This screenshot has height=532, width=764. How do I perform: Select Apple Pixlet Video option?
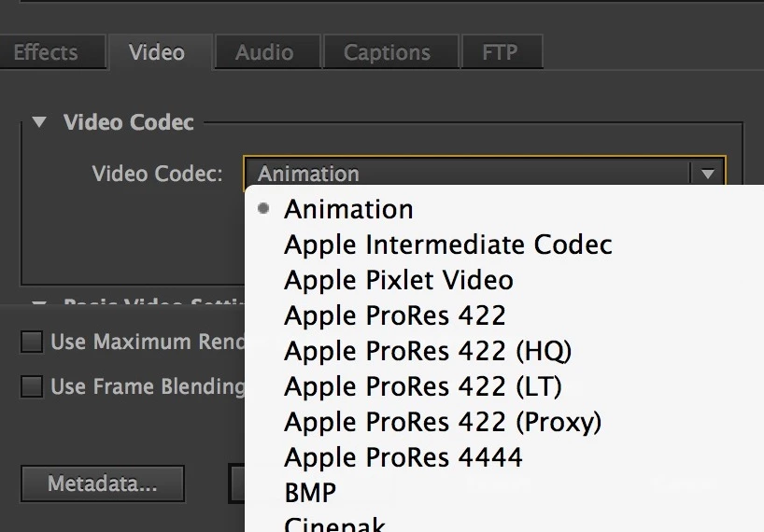click(399, 281)
